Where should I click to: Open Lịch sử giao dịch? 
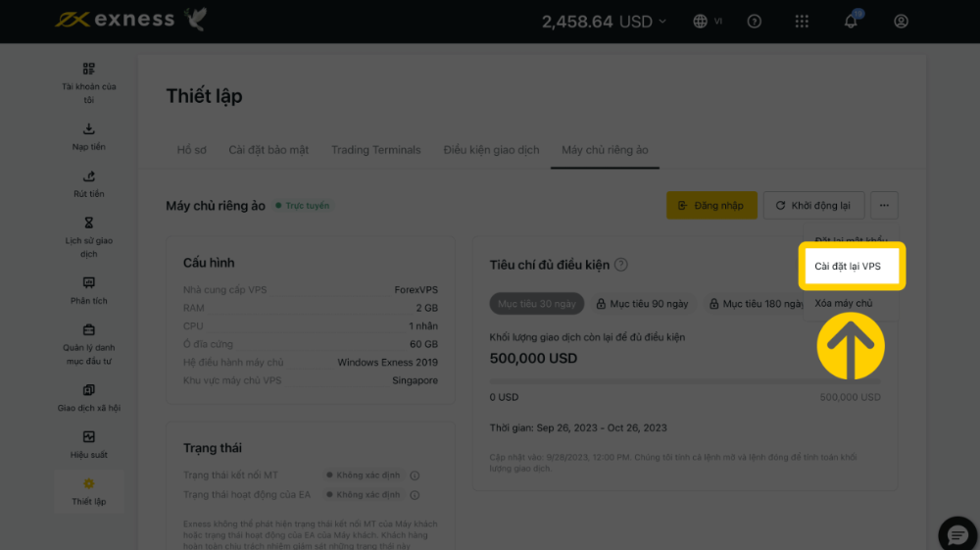(x=89, y=237)
